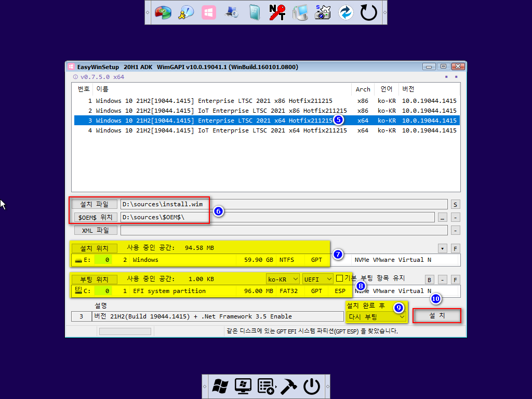Click the progress bar in status bar

click(x=125, y=331)
